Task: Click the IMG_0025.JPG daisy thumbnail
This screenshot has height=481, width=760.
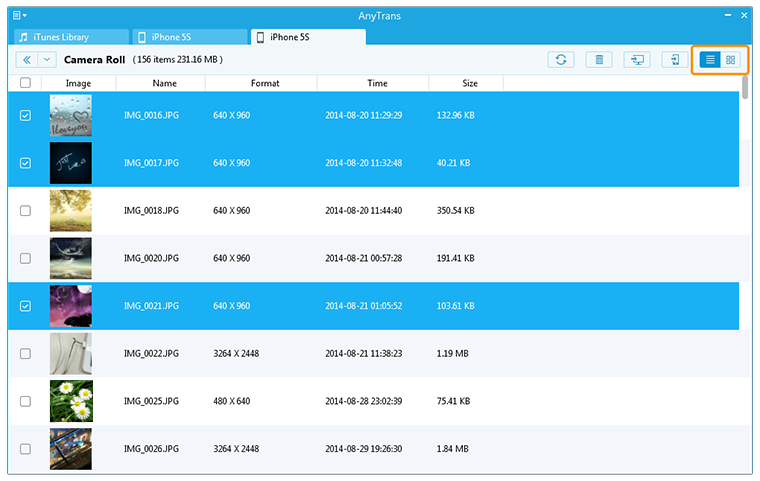Action: pyautogui.click(x=71, y=401)
